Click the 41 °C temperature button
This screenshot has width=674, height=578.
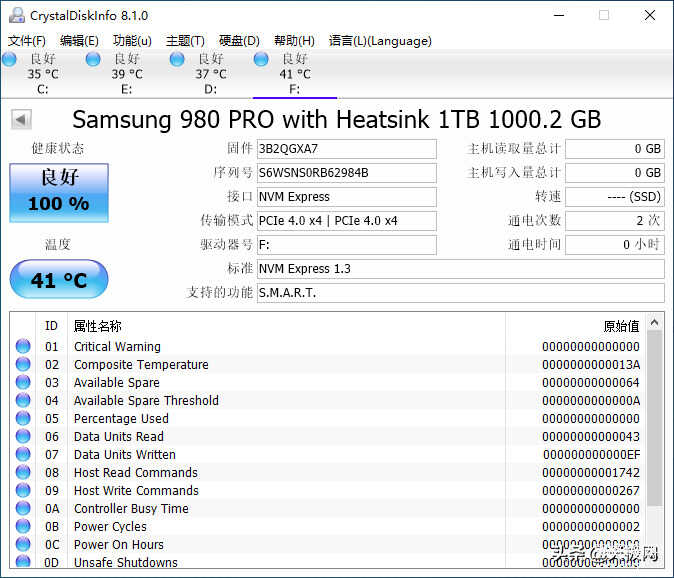(58, 280)
